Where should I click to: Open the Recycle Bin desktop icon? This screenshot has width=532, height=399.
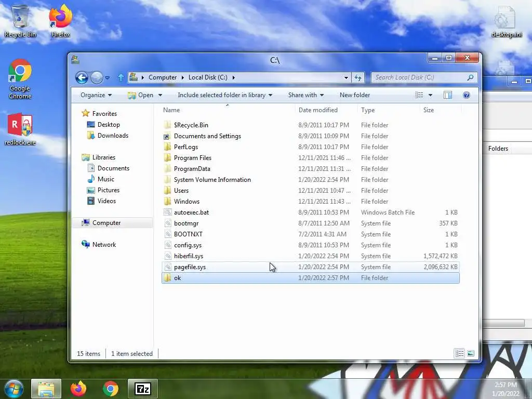[x=20, y=20]
